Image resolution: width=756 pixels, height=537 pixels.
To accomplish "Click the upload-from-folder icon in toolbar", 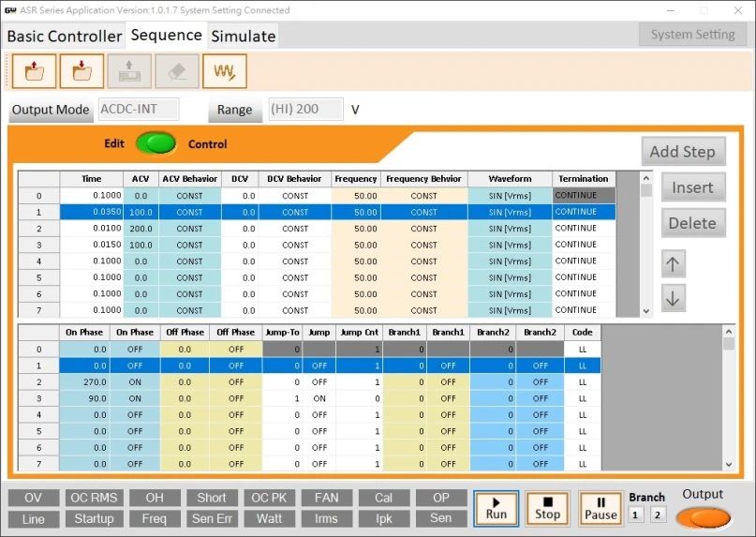I will [x=35, y=71].
